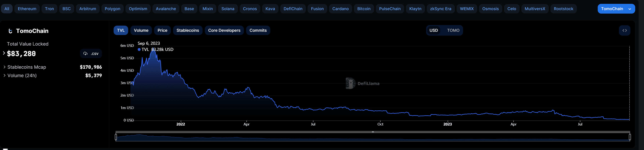This screenshot has width=644, height=150.
Task: Open the zkSync Era chain page
Action: pos(440,9)
